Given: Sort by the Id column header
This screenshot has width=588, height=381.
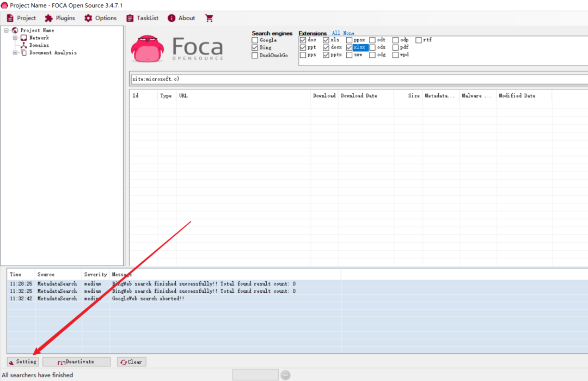Looking at the screenshot, I should click(144, 96).
